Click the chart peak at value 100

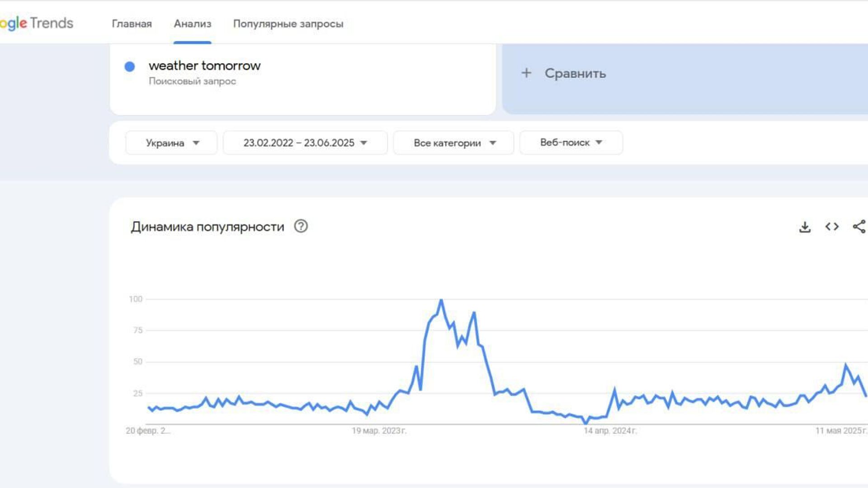point(441,300)
